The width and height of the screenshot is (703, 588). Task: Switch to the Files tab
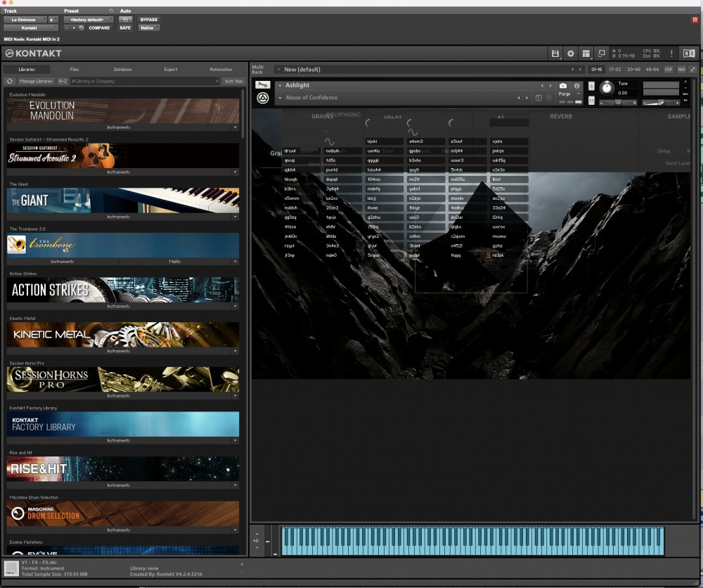(x=75, y=70)
